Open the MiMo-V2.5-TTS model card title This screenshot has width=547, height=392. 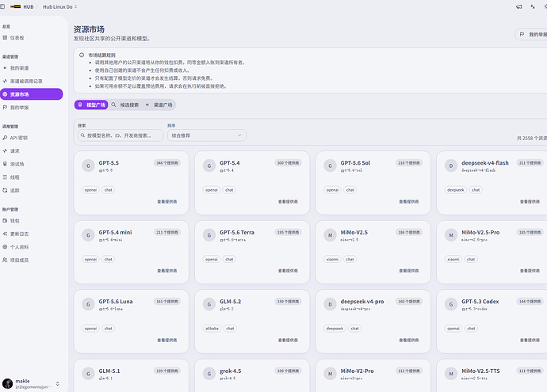tap(480, 371)
